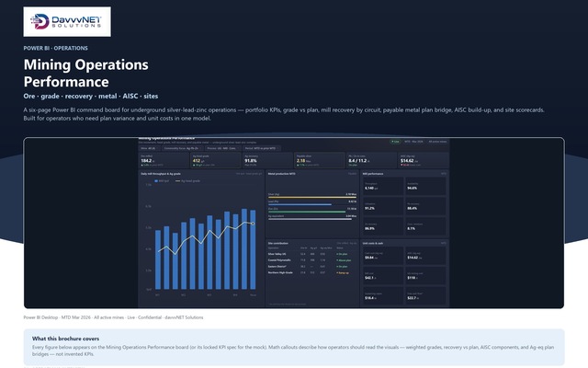
Task: Click the All active mines pill
Action: pyautogui.click(x=437, y=142)
